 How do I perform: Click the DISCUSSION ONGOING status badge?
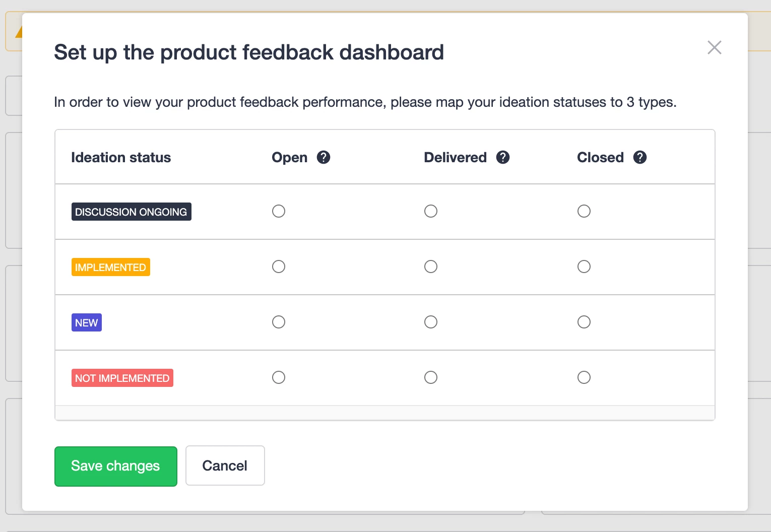coord(131,211)
